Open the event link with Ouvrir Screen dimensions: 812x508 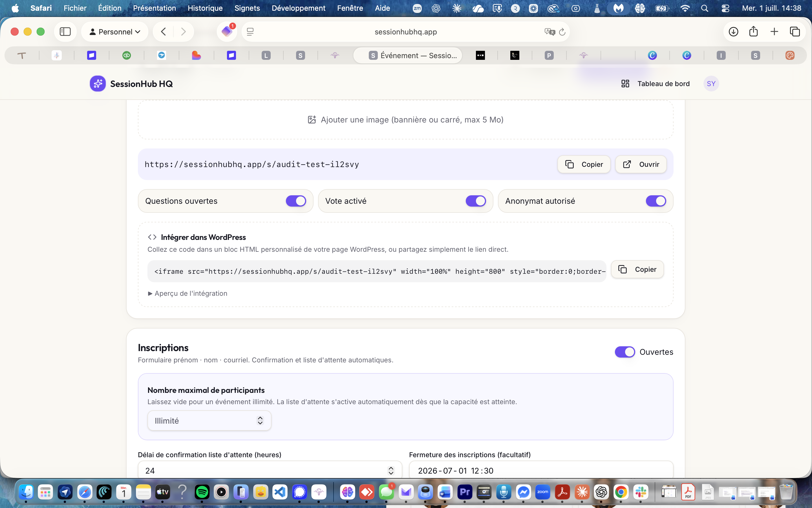pyautogui.click(x=641, y=164)
